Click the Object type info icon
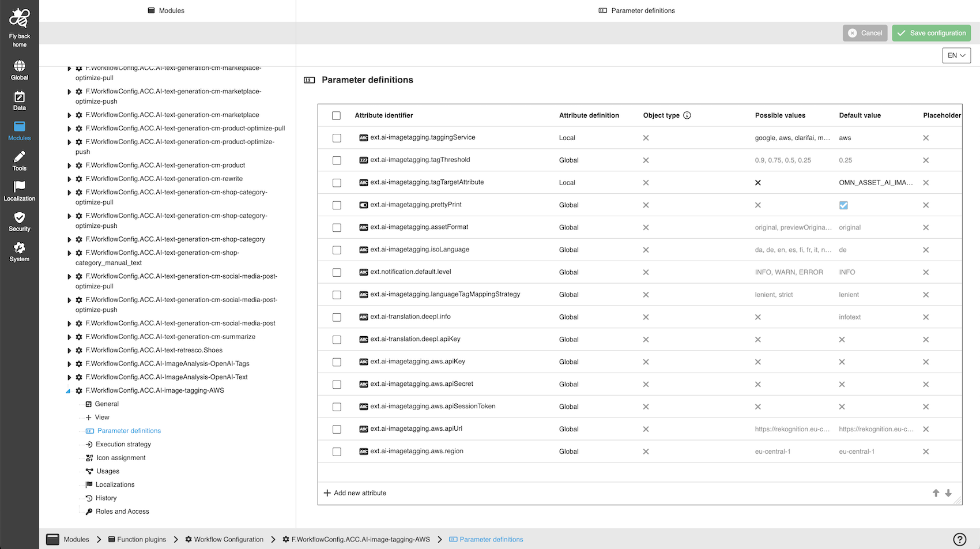The height and width of the screenshot is (549, 980). pos(687,115)
